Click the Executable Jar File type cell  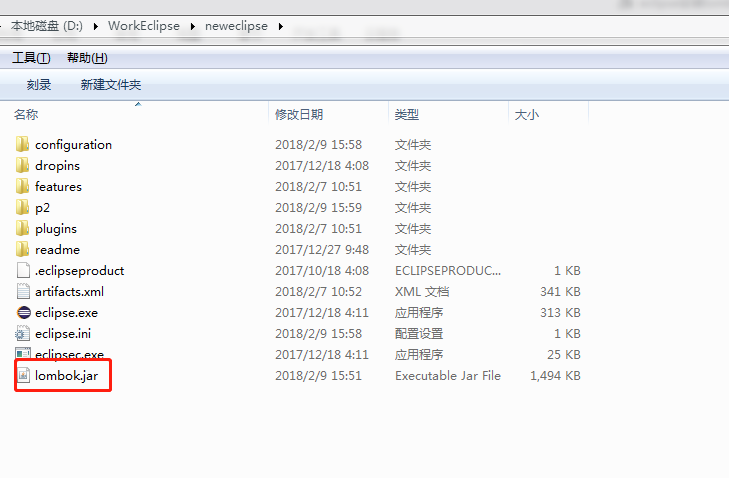coord(448,375)
